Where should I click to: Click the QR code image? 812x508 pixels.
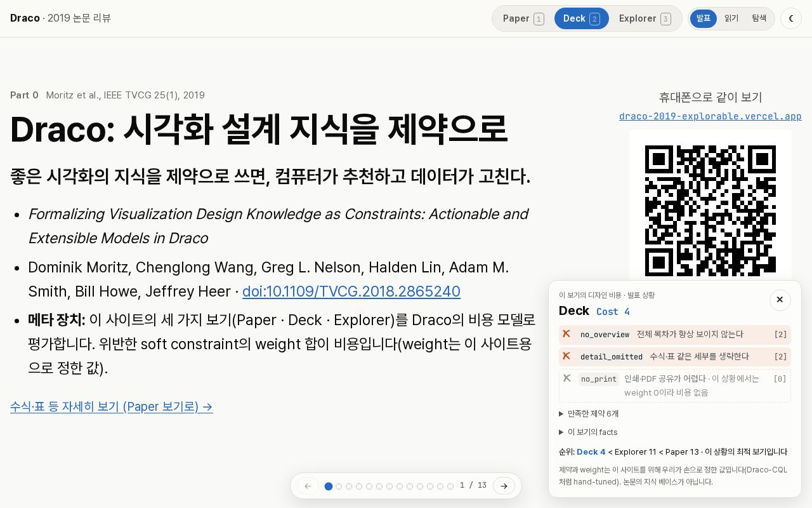click(710, 210)
